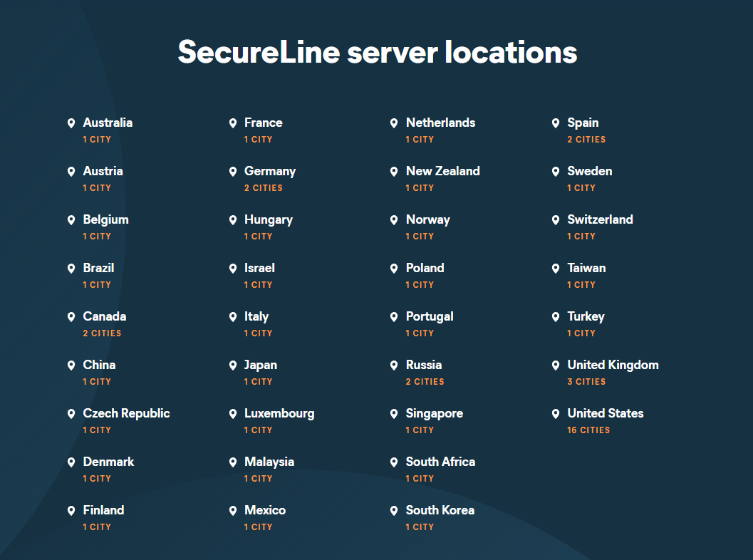
Task: Select the pin icon for Netherlands
Action: pyautogui.click(x=394, y=123)
